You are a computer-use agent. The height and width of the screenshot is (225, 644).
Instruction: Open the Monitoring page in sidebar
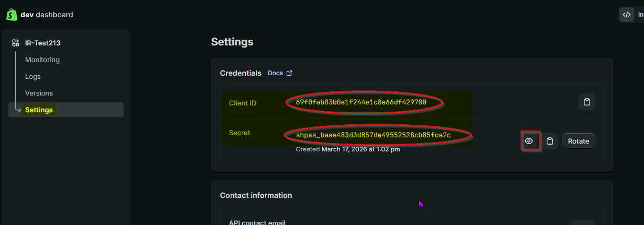point(42,60)
